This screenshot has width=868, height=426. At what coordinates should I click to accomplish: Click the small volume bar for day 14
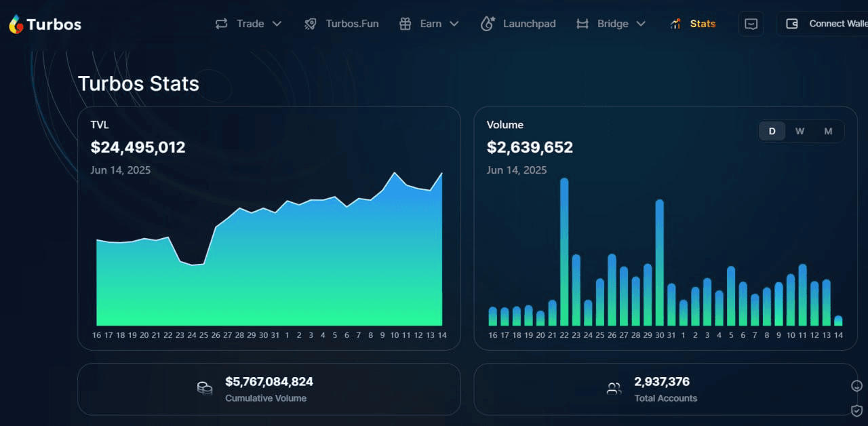point(838,321)
